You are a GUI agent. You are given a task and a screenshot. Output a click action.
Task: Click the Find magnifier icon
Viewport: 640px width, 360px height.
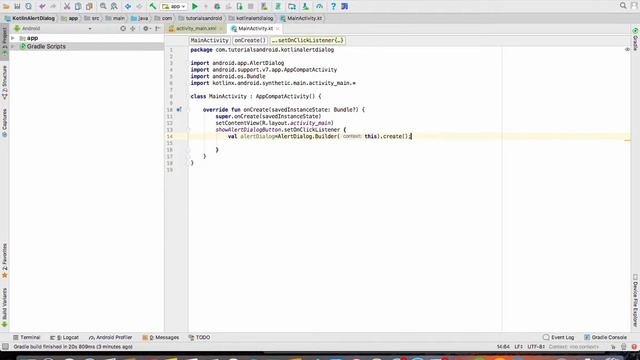[x=103, y=6]
